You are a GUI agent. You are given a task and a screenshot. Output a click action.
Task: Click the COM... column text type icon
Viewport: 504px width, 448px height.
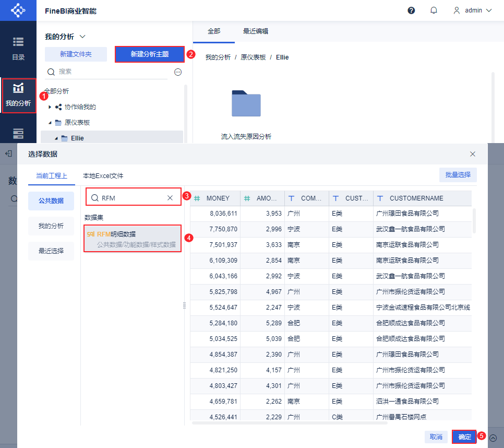pos(291,198)
